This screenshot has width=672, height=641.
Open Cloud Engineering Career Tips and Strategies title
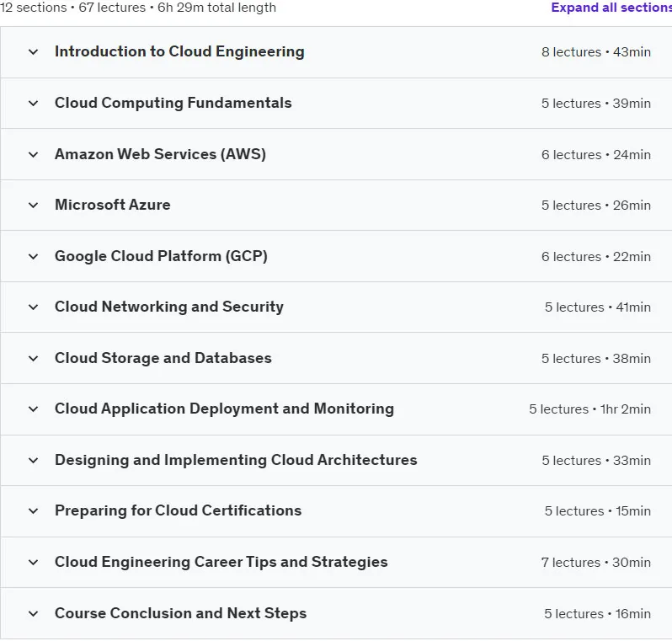click(221, 562)
